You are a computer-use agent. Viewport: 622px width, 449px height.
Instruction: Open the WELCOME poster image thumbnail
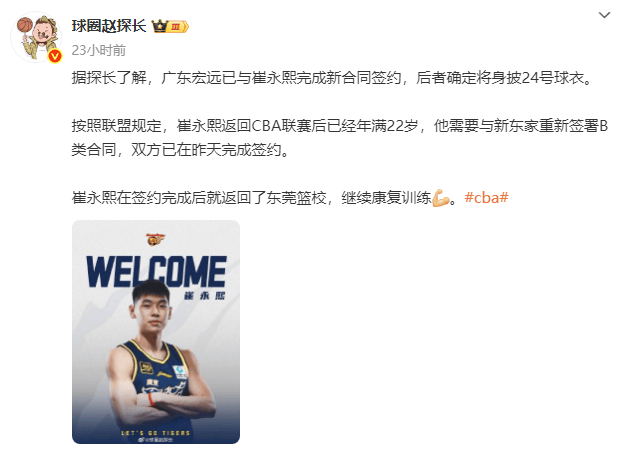point(156,332)
